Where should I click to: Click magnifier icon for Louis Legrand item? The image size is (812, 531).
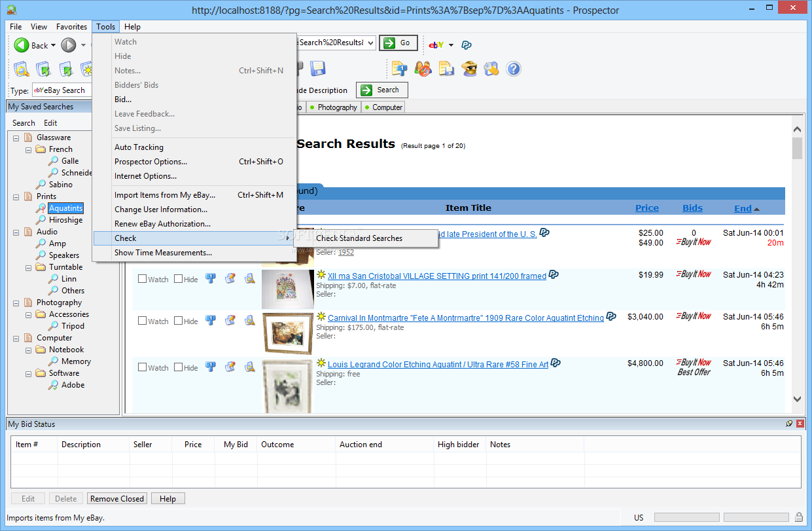click(x=249, y=367)
